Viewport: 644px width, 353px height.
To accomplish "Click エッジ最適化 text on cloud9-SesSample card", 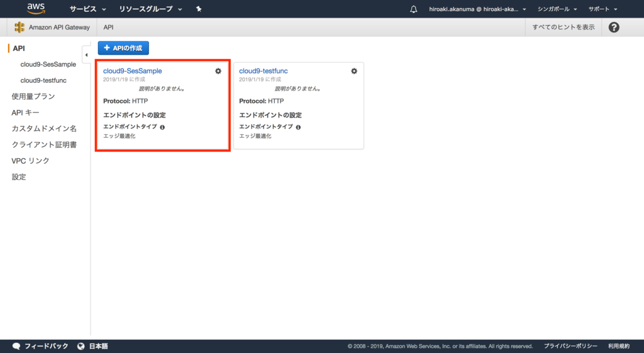I will [119, 136].
